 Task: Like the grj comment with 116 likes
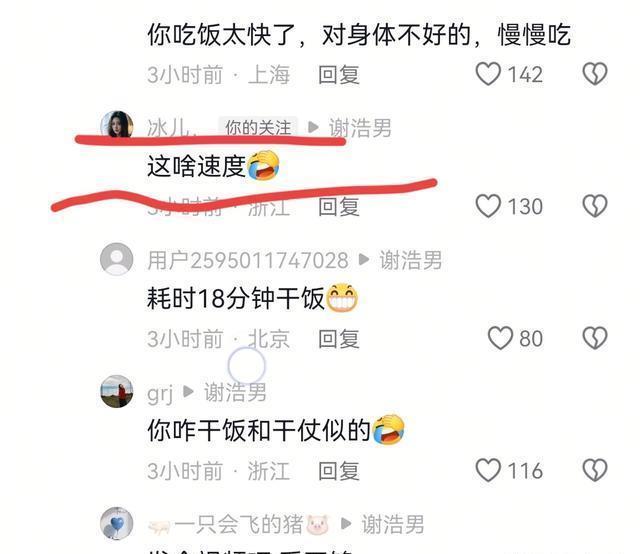coord(488,470)
